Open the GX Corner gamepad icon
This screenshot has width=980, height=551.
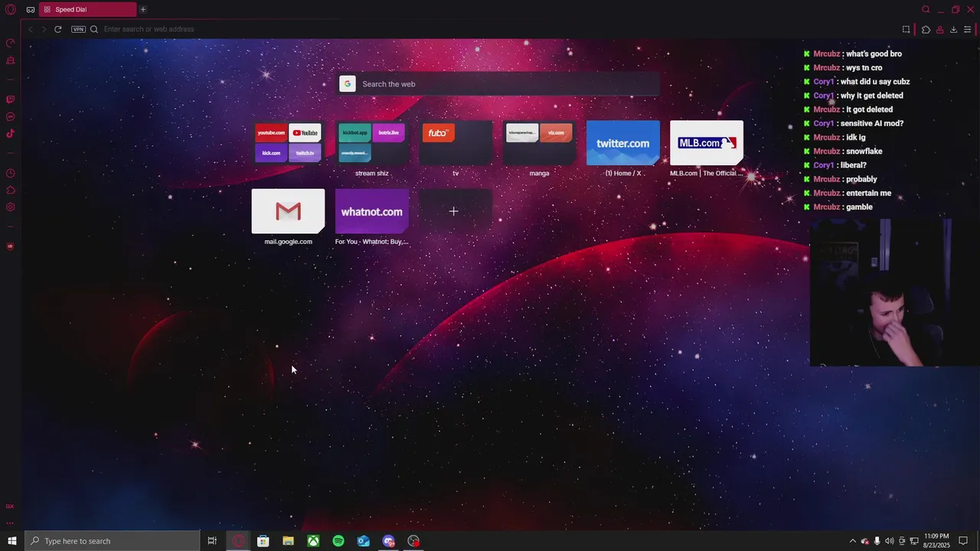(31, 10)
